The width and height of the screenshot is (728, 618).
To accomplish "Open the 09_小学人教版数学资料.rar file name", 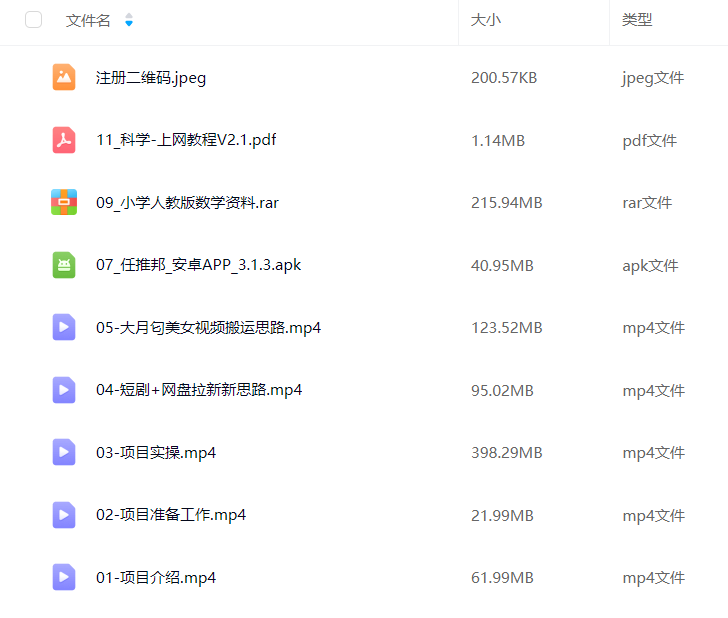I will coord(187,203).
